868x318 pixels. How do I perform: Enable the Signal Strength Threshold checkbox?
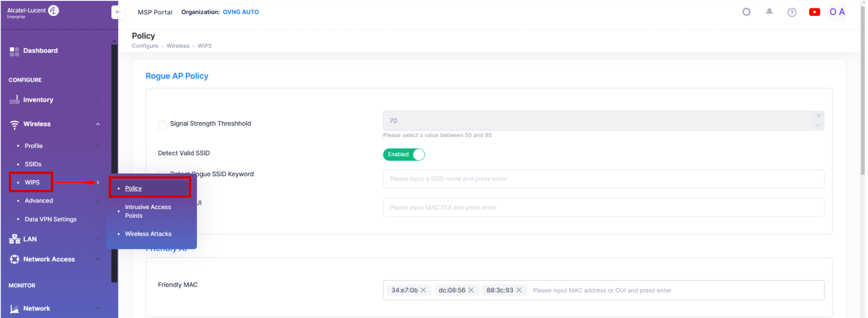coord(162,125)
